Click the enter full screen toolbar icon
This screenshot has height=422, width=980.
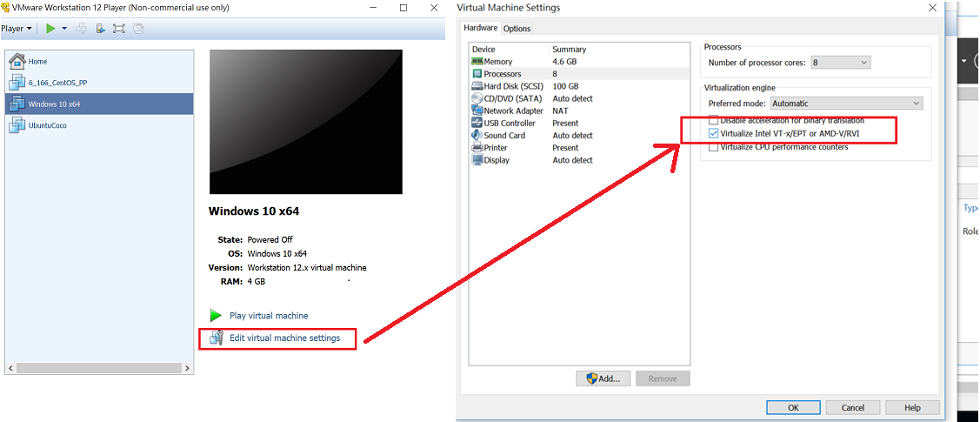coord(119,29)
